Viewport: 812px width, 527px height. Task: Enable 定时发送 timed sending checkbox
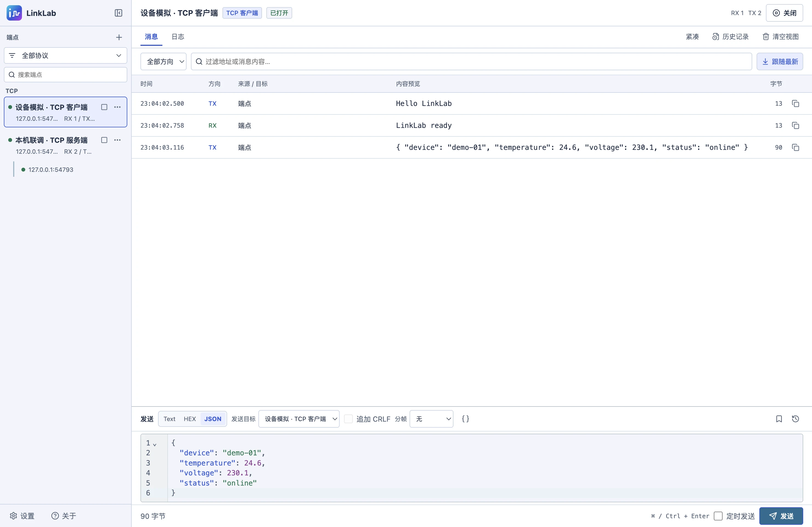click(718, 516)
